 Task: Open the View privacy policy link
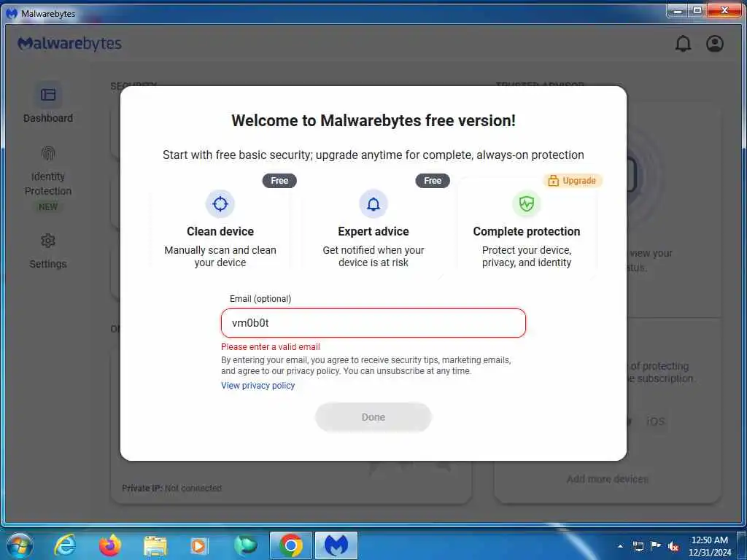[x=258, y=385]
